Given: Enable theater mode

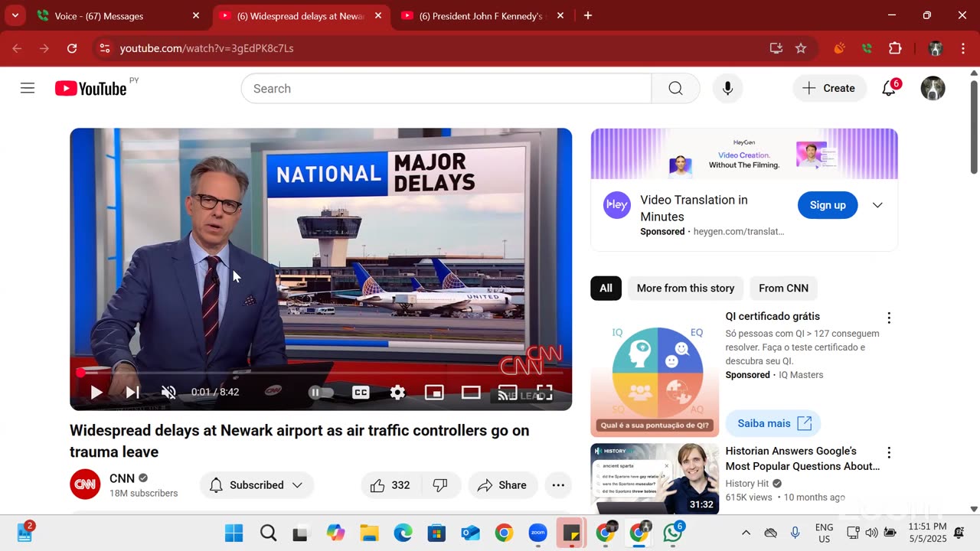Looking at the screenshot, I should coord(471,393).
